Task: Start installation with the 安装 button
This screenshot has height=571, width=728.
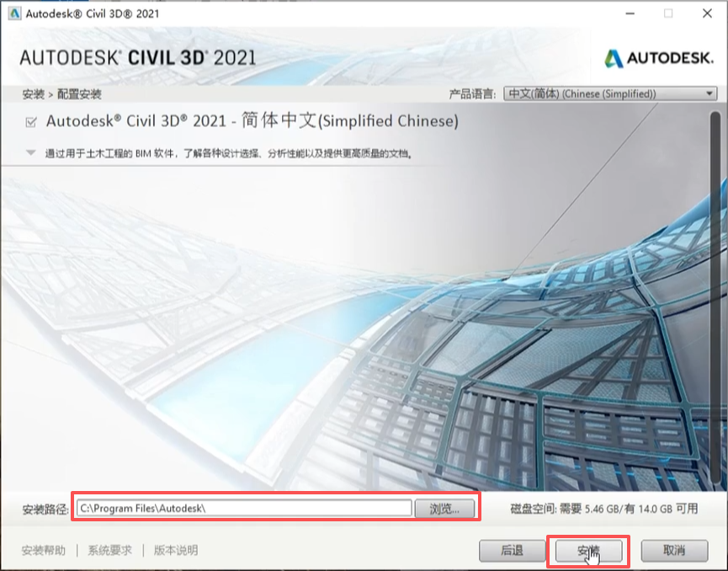Action: coord(588,551)
